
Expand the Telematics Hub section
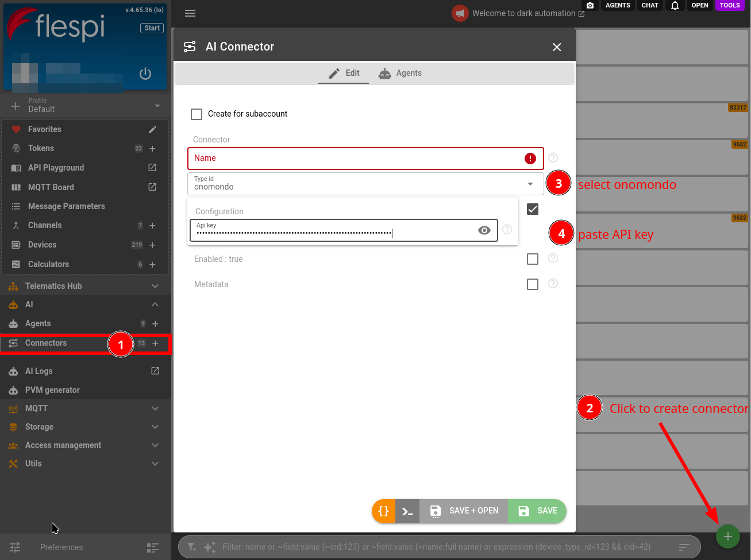tap(155, 286)
